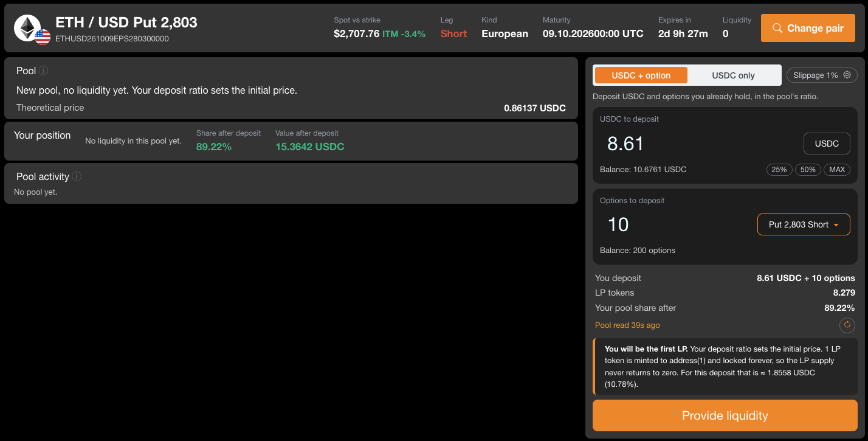Click Balance: 10.6761 USDC text
The image size is (868, 441).
click(643, 170)
